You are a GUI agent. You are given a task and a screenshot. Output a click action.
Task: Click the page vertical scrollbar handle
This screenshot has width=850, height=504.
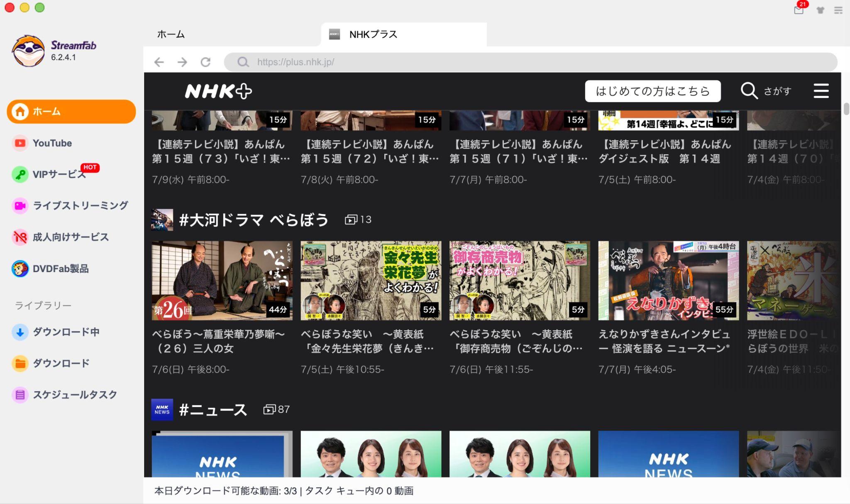click(846, 109)
